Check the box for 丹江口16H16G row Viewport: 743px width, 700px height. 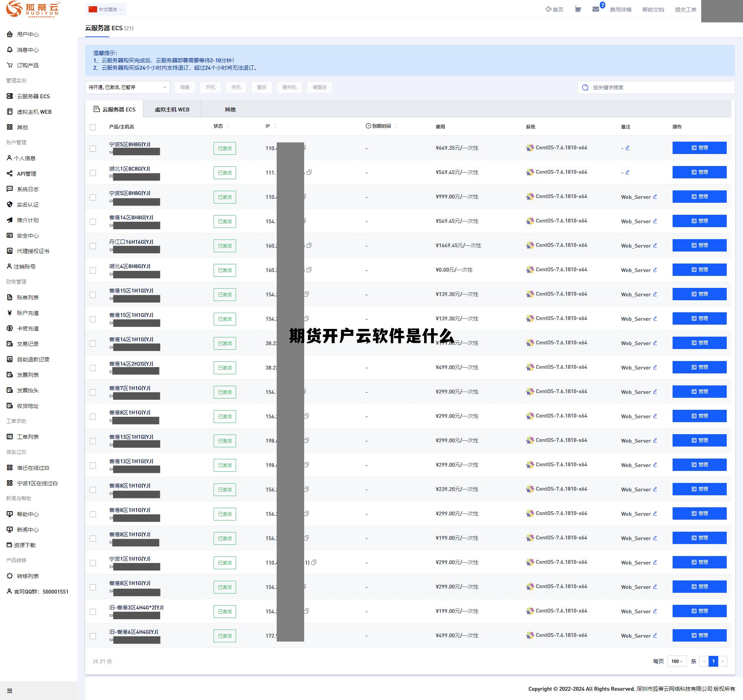[x=93, y=246]
